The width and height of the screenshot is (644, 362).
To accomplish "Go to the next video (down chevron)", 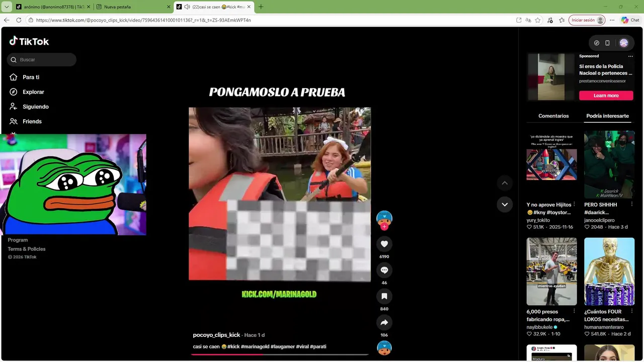I will point(505,205).
